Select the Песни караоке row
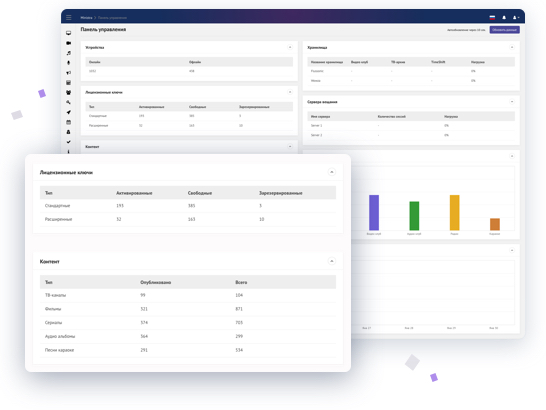Image resolution: width=546 pixels, height=410 pixels. point(188,350)
